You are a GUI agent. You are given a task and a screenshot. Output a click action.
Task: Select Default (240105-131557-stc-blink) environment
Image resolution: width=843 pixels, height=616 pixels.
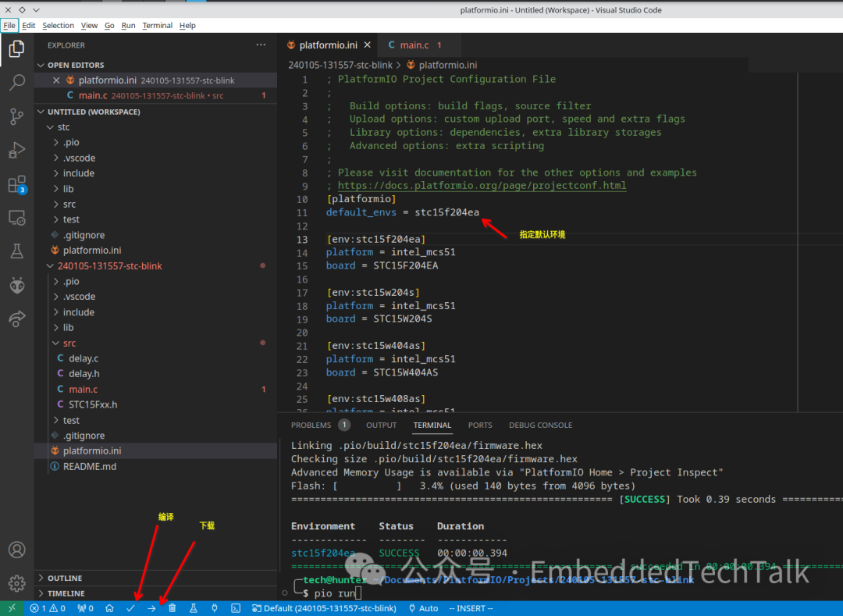pyautogui.click(x=324, y=607)
